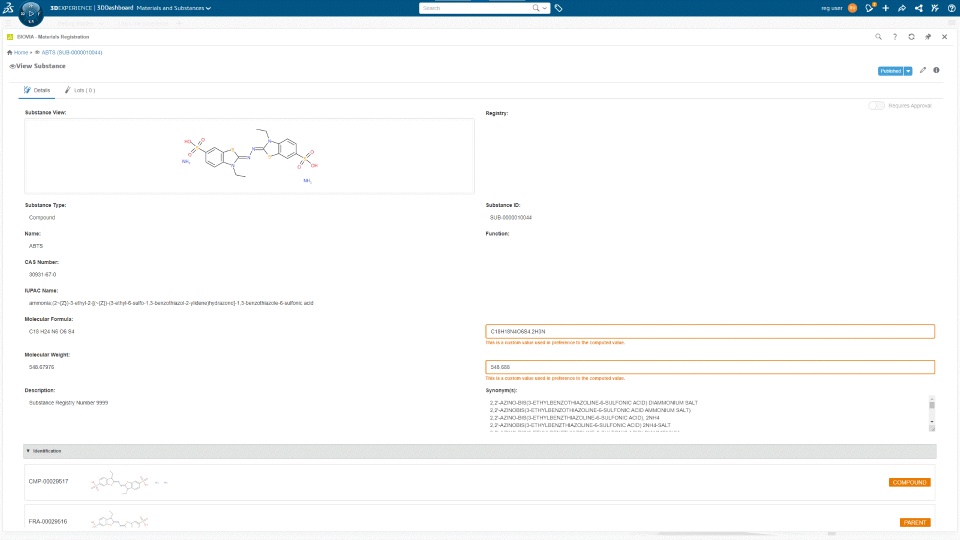Image resolution: width=960 pixels, height=540 pixels.
Task: Open the Published status dropdown arrow
Action: pos(908,71)
